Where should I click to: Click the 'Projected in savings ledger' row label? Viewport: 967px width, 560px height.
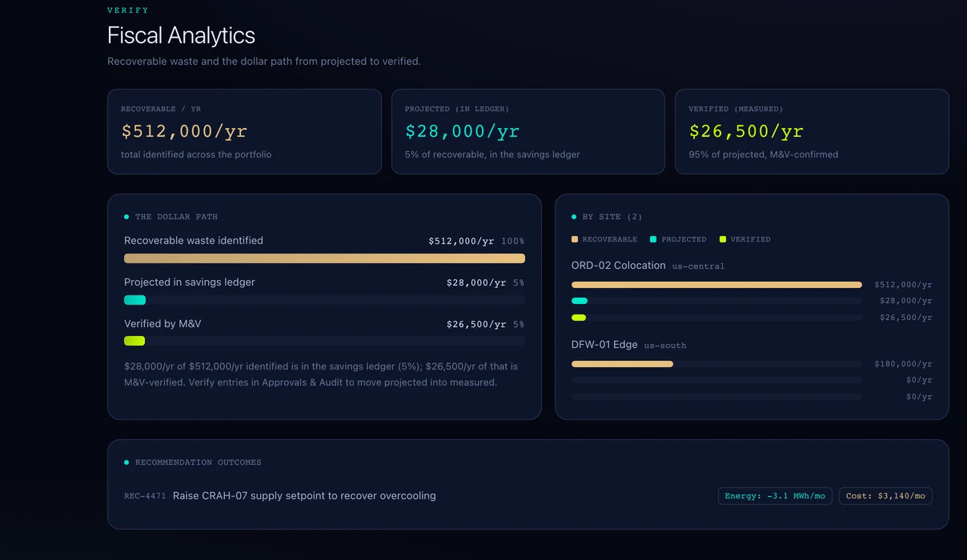pyautogui.click(x=190, y=282)
